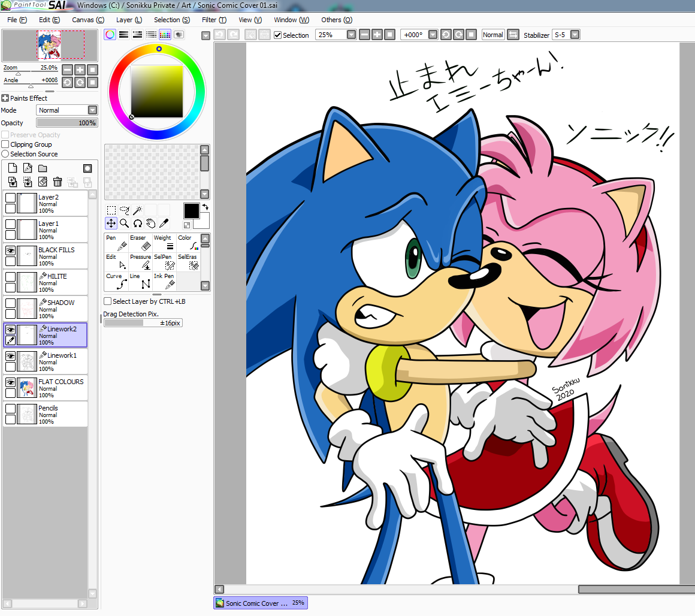Choose the Pen brush
This screenshot has height=616, width=695.
[x=117, y=243]
